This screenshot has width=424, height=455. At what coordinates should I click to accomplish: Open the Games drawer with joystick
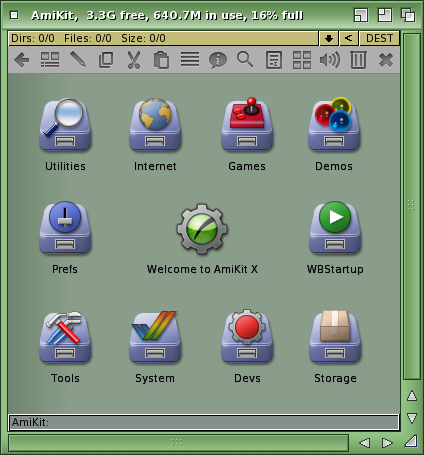pos(247,124)
